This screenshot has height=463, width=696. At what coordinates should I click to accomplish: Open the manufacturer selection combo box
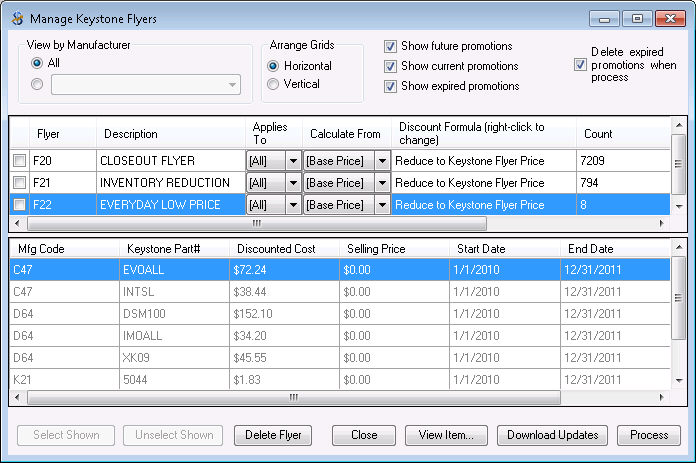click(x=233, y=85)
